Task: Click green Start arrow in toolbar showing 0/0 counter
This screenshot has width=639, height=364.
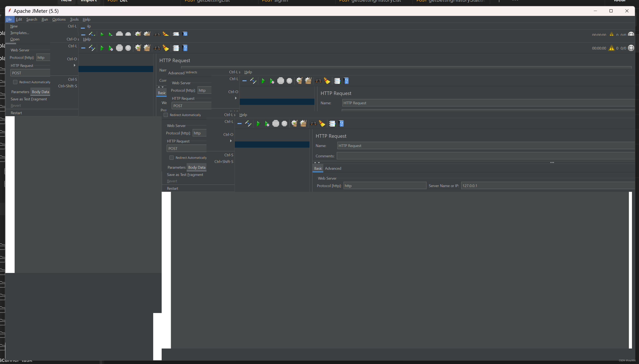Action: click(102, 48)
